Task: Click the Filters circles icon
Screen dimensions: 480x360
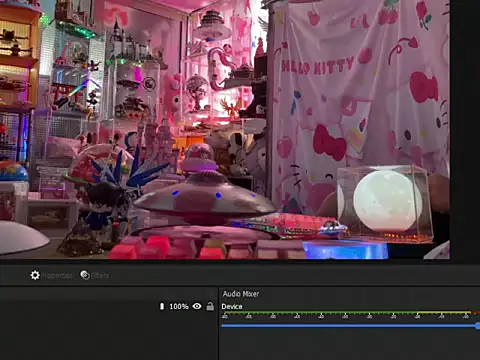Action: point(85,275)
